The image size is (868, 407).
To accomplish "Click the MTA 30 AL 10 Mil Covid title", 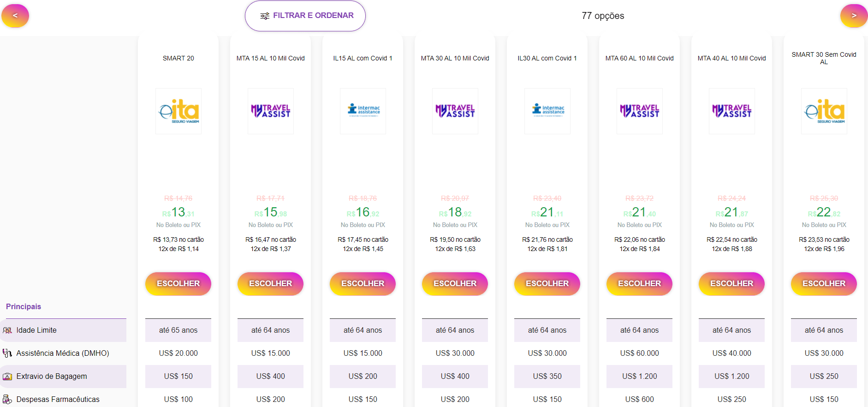I will click(455, 58).
